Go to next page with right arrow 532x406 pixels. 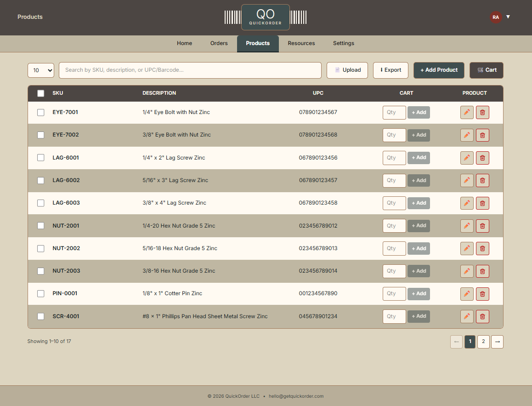click(x=497, y=342)
